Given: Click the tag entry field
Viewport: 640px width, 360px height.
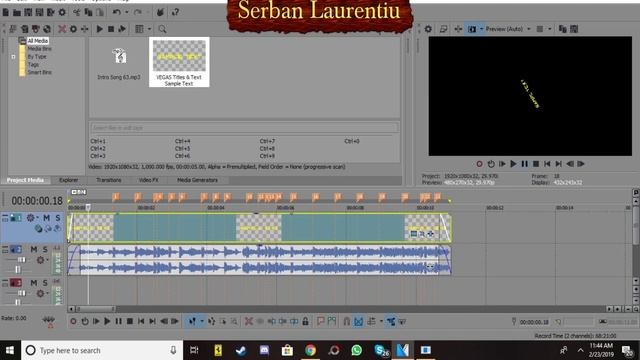Looking at the screenshot, I should pyautogui.click(x=244, y=128).
